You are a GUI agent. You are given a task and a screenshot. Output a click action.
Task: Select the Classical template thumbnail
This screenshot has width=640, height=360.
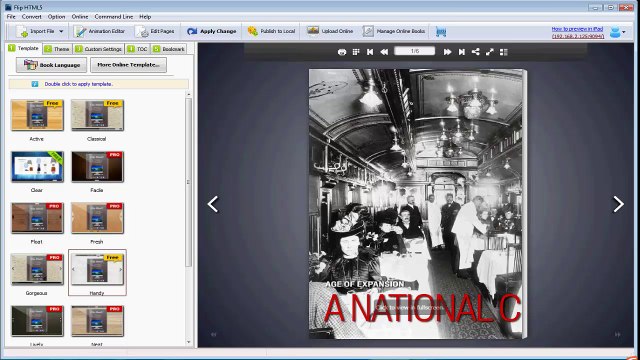pyautogui.click(x=97, y=116)
